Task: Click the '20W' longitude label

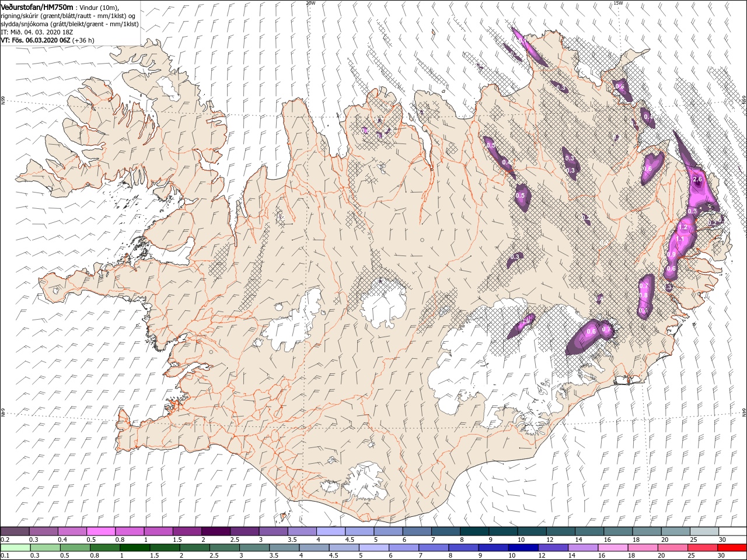Action: click(x=310, y=3)
